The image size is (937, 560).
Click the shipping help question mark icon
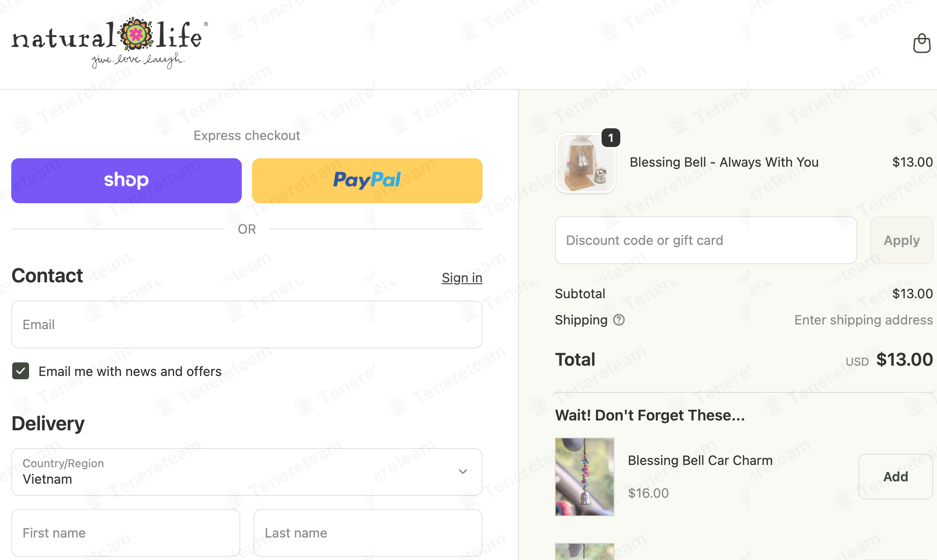pos(619,320)
